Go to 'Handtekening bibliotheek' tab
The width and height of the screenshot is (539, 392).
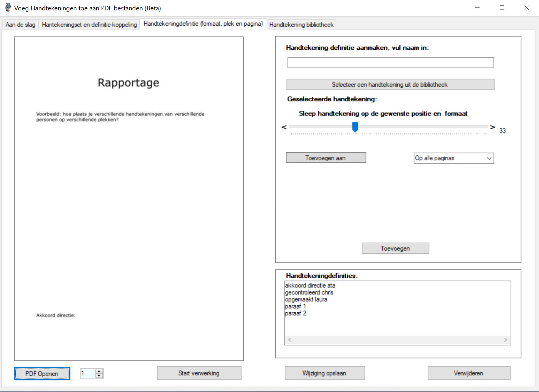coord(301,25)
